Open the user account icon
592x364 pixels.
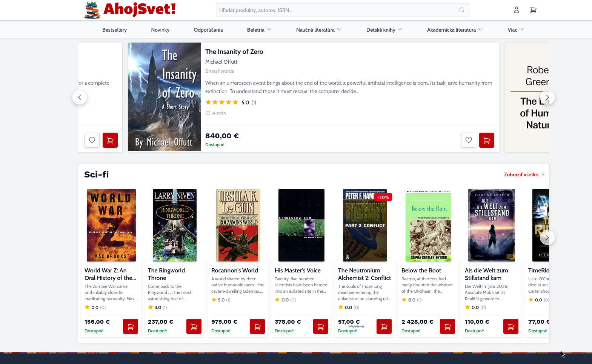516,10
